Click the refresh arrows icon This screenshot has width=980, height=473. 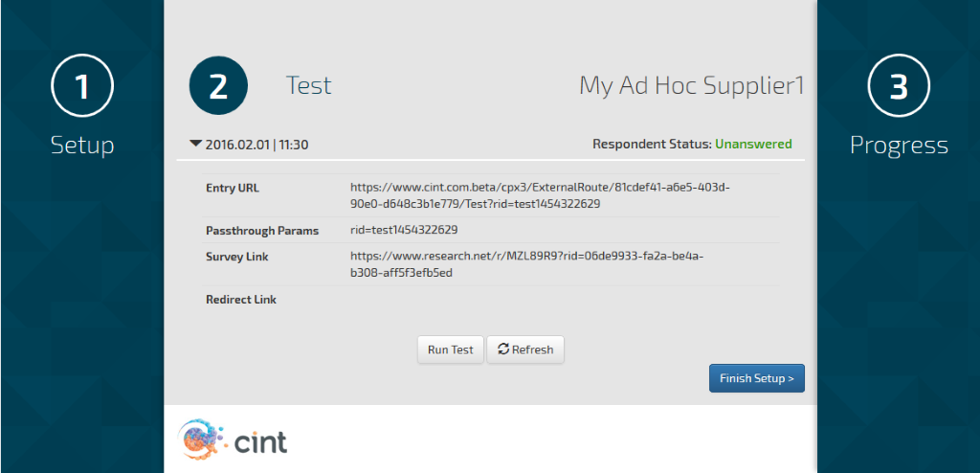[502, 349]
